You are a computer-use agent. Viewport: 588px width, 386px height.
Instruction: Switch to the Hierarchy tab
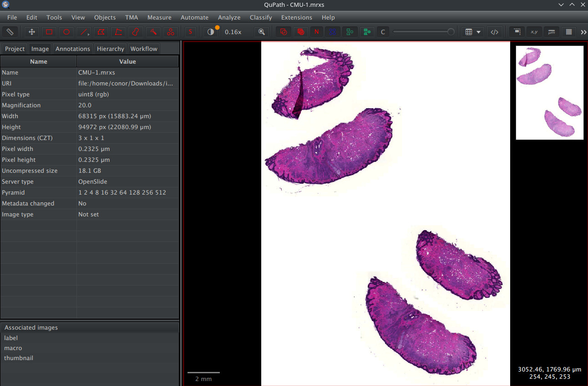tap(110, 49)
